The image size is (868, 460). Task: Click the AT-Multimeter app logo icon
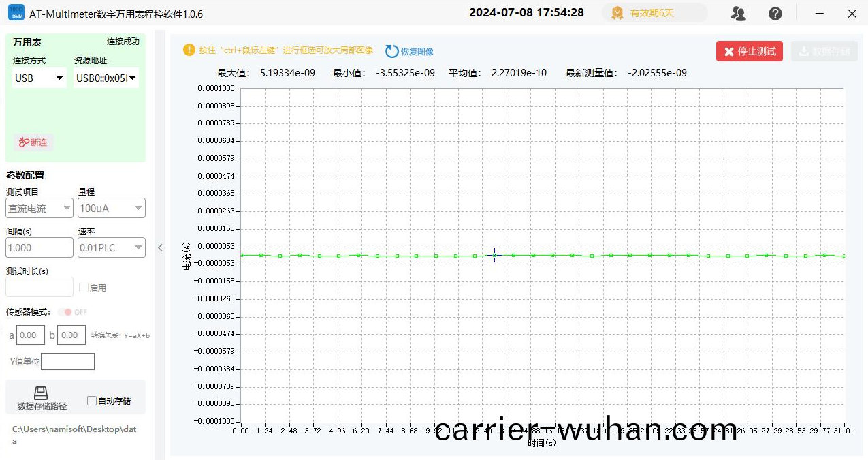(x=16, y=13)
